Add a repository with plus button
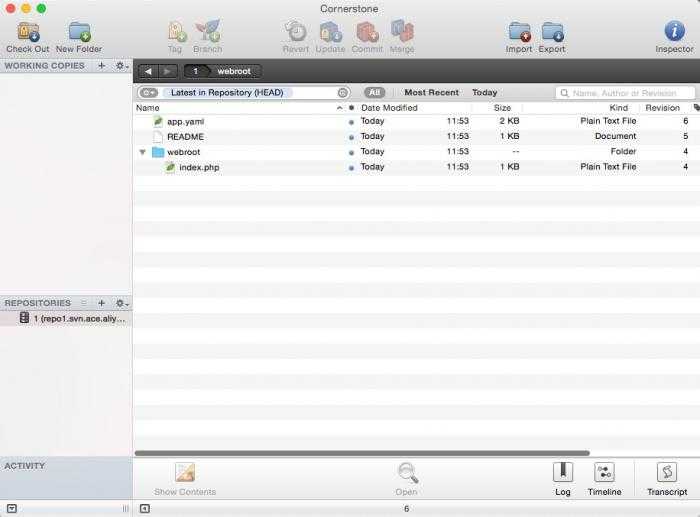Screen dimensions: 700x517 (x=101, y=303)
